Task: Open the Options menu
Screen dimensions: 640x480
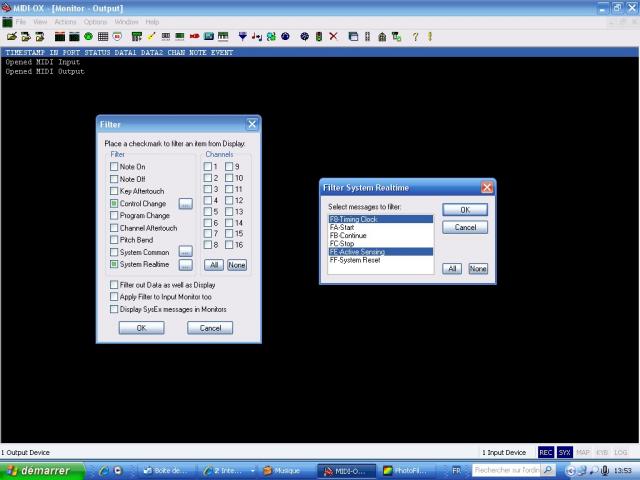Action: (x=96, y=22)
